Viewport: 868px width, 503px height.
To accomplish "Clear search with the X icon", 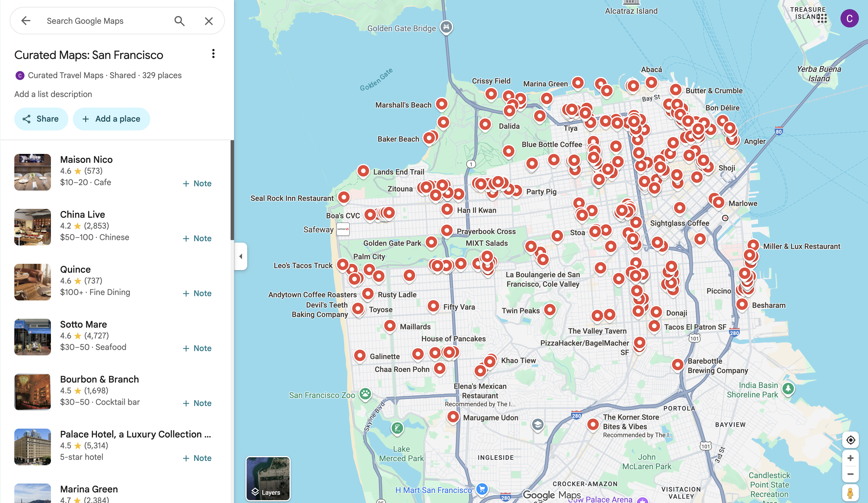I will click(x=209, y=21).
